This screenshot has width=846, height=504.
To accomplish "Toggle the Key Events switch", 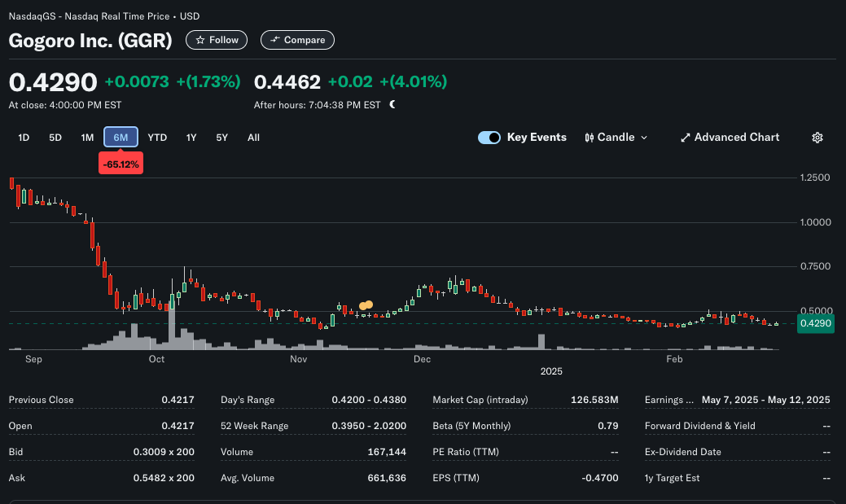I will pyautogui.click(x=489, y=138).
